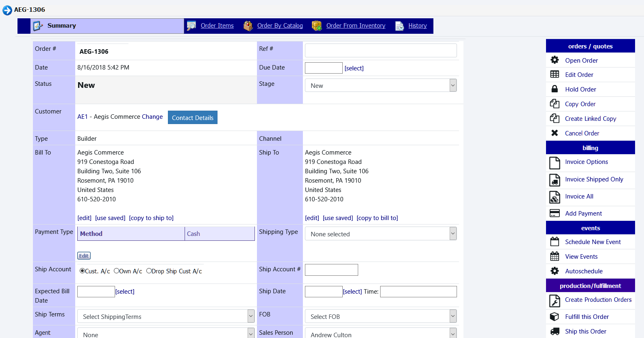Click into the Ref # input field
Image resolution: width=644 pixels, height=338 pixels.
click(x=381, y=50)
